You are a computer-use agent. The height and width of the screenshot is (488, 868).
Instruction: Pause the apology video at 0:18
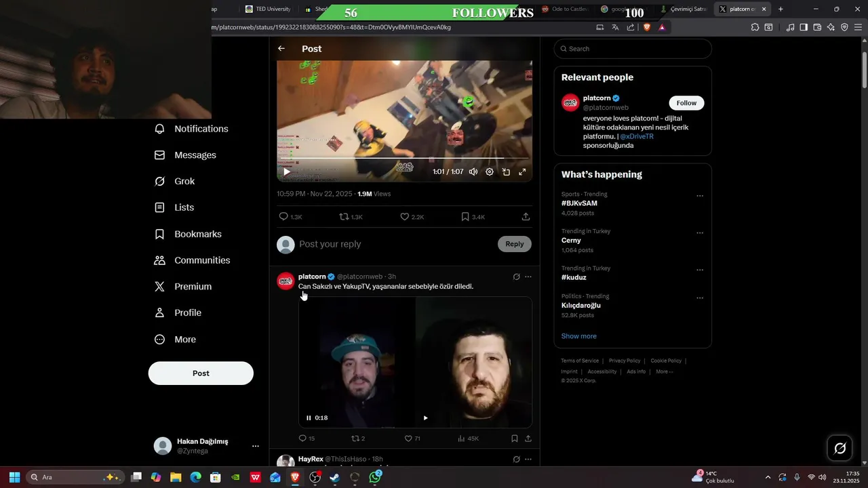point(309,418)
